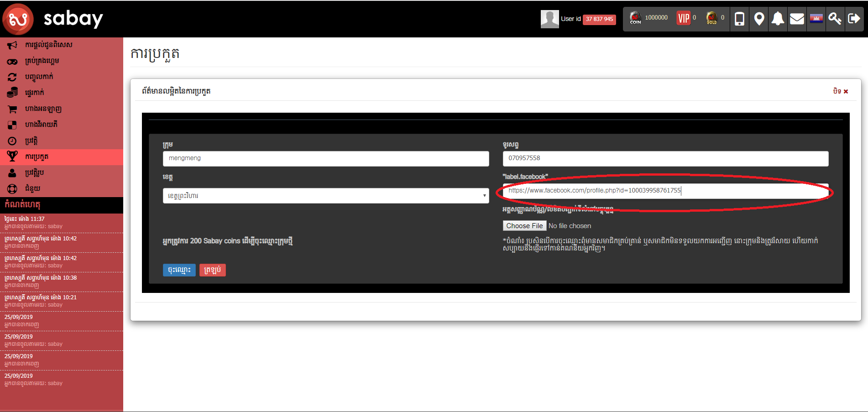Open the envelope messages icon

click(797, 19)
